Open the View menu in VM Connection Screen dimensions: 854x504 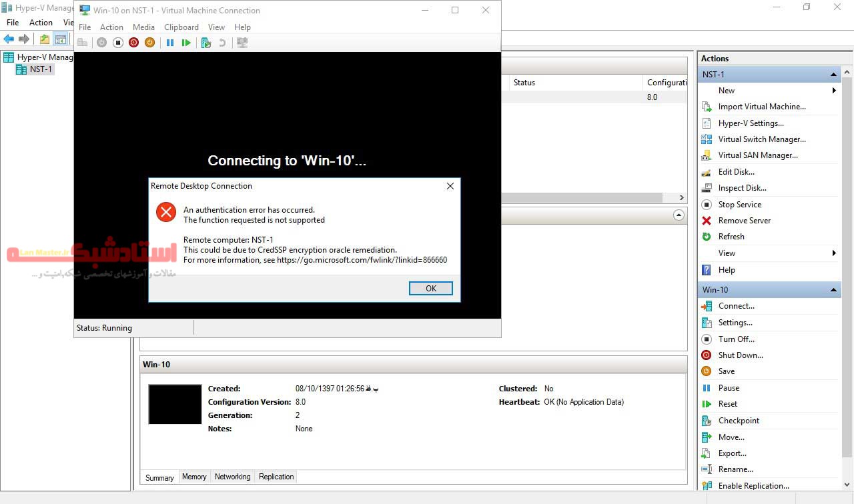216,27
